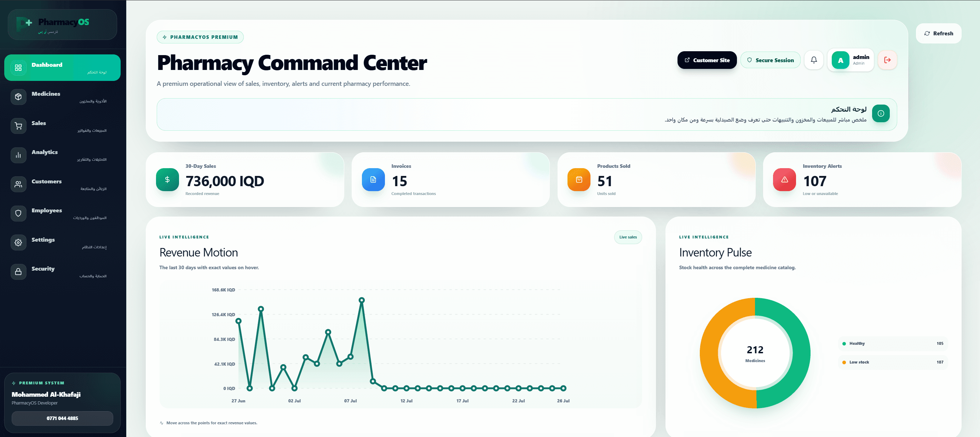Screen dimensions: 980x437
Task: Click the admin avatar letter A
Action: [840, 60]
